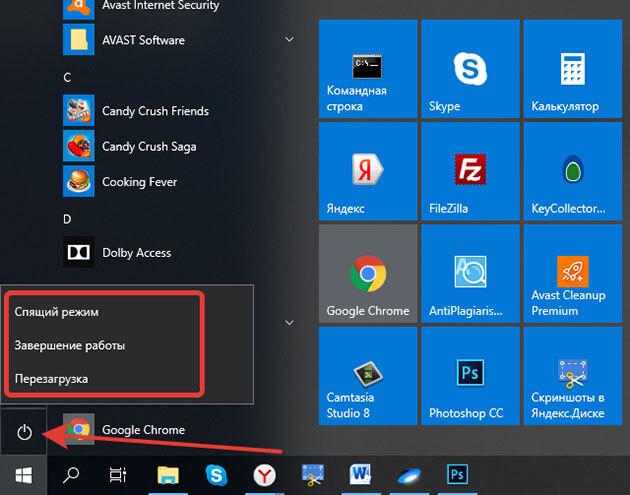Click the letter C section header
Screen dimensions: 630x495
[67, 78]
